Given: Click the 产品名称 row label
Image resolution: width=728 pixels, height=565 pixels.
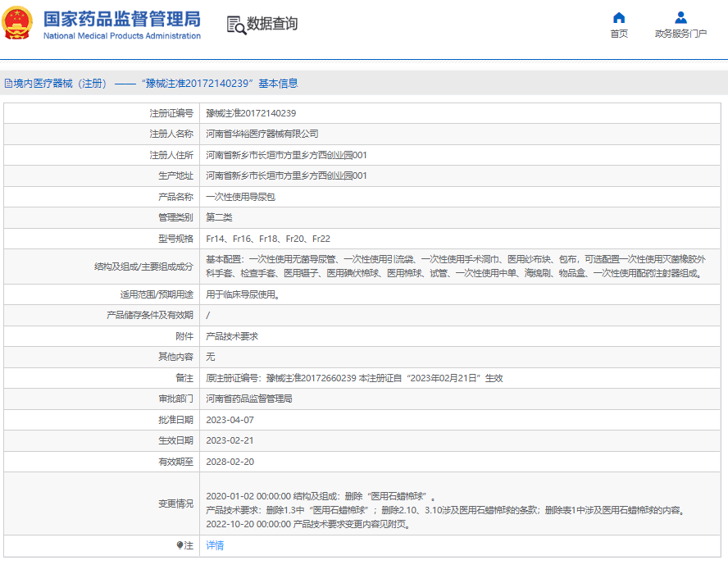Looking at the screenshot, I should pos(175,197).
